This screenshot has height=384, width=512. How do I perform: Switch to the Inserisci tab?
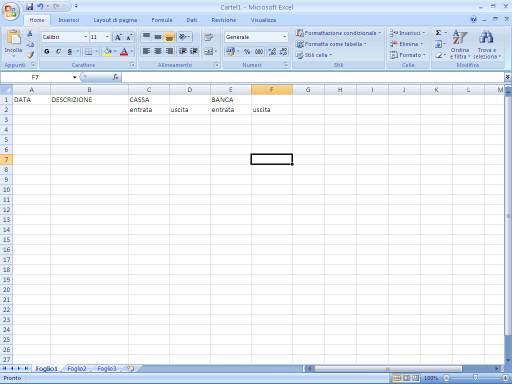point(69,20)
